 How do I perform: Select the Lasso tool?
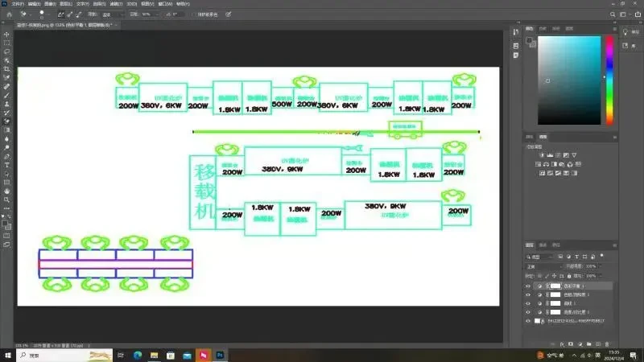pos(6,51)
